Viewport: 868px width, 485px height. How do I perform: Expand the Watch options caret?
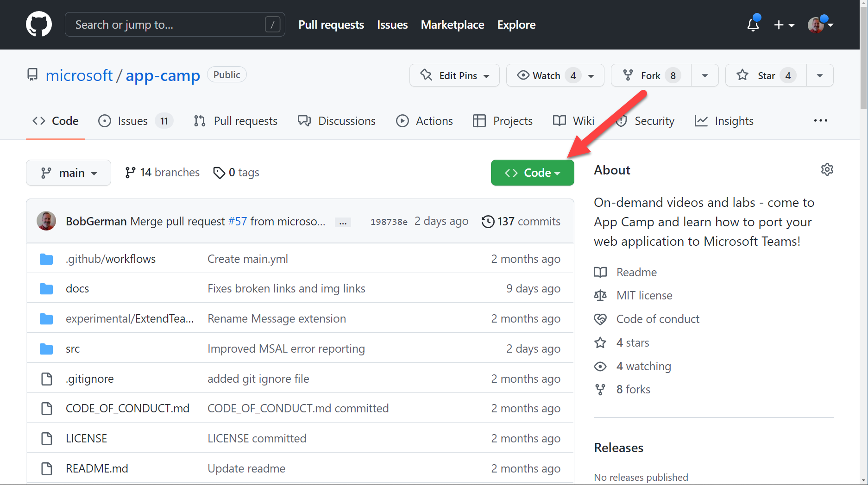(591, 76)
